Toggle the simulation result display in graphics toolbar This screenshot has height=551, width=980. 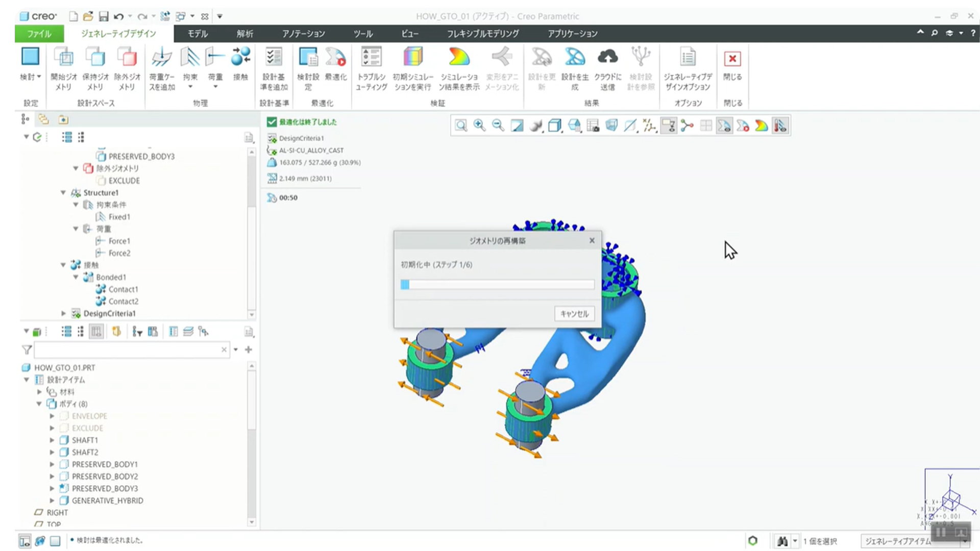[761, 126]
